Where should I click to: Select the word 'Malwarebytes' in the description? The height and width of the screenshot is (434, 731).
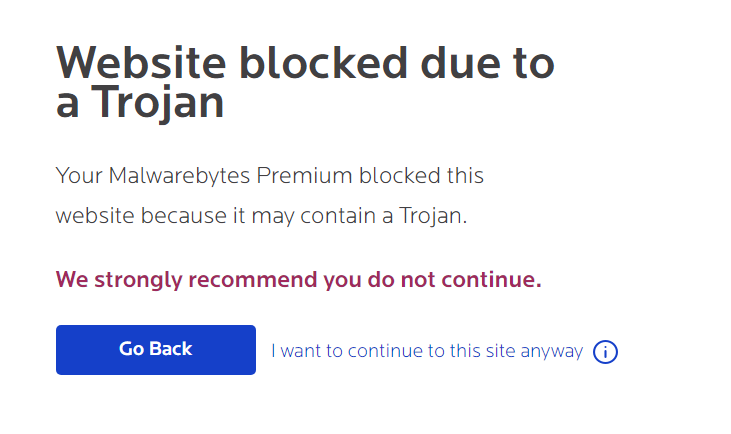179,176
